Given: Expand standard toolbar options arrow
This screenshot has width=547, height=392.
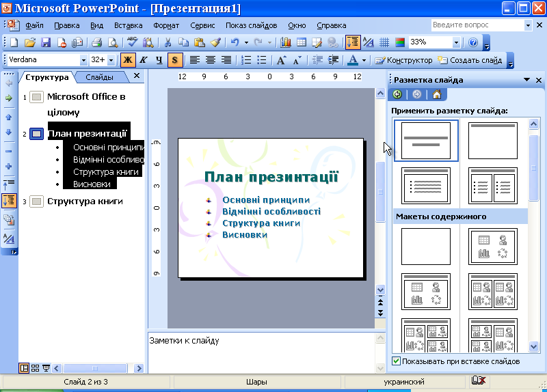Looking at the screenshot, I should pyautogui.click(x=487, y=42).
